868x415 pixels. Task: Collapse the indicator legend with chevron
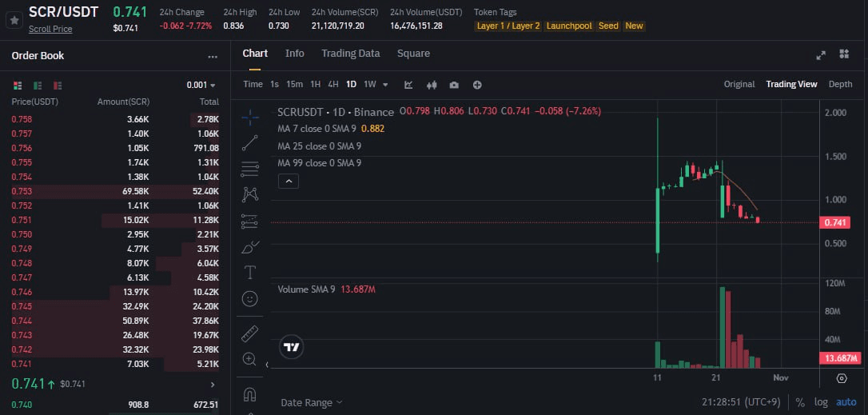pos(288,181)
